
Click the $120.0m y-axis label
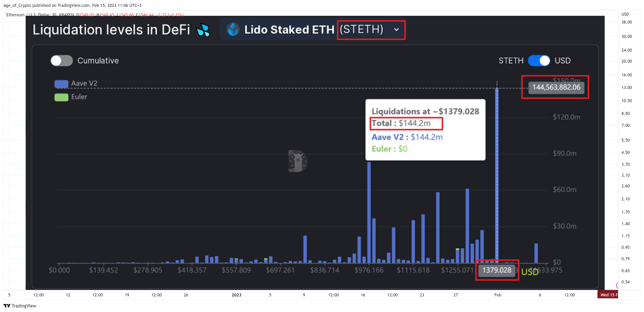coord(567,117)
